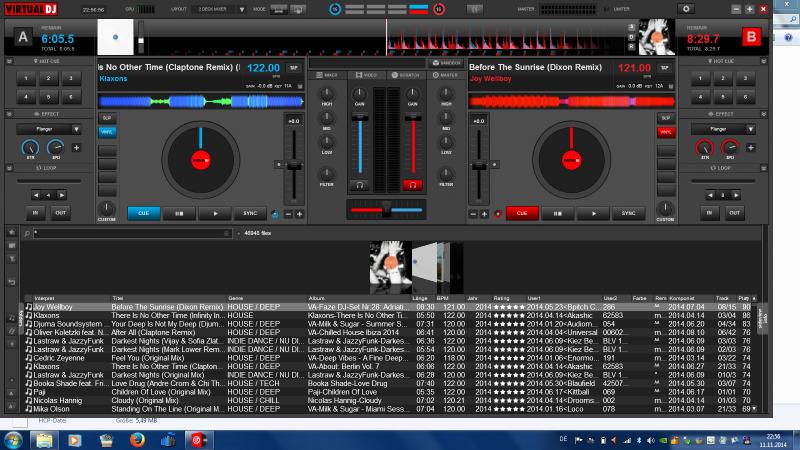Click the music note sidebar icon in browser
The image size is (800, 450).
pos(12,317)
